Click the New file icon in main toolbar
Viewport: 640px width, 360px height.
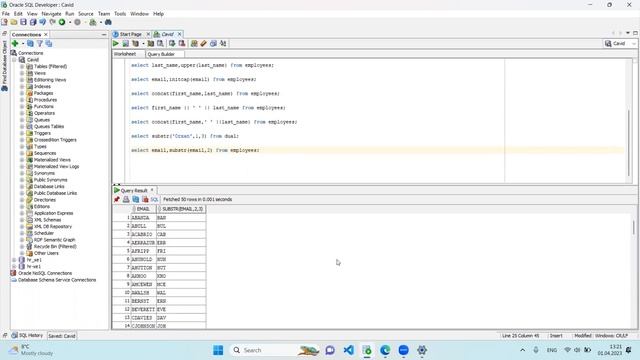4,22
